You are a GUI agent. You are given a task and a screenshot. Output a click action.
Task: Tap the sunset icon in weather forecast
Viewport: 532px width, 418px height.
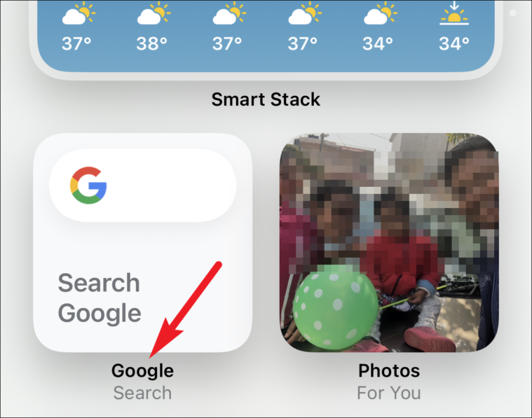tap(454, 13)
